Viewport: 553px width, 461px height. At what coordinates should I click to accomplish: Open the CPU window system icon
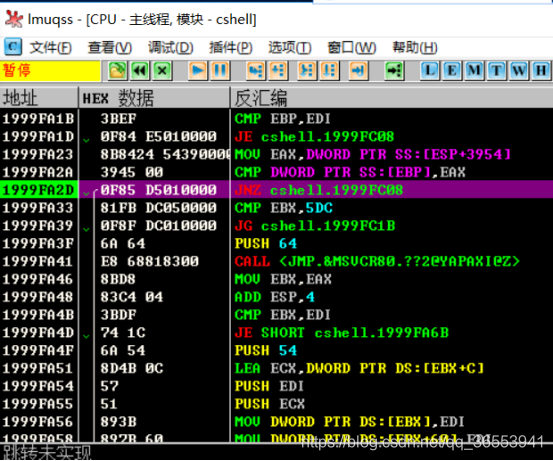[x=13, y=47]
